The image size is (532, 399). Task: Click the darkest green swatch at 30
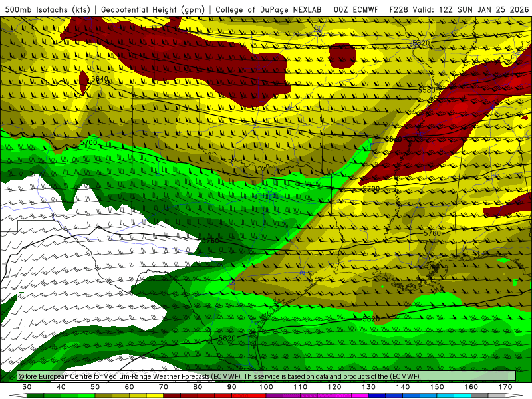click(x=35, y=396)
